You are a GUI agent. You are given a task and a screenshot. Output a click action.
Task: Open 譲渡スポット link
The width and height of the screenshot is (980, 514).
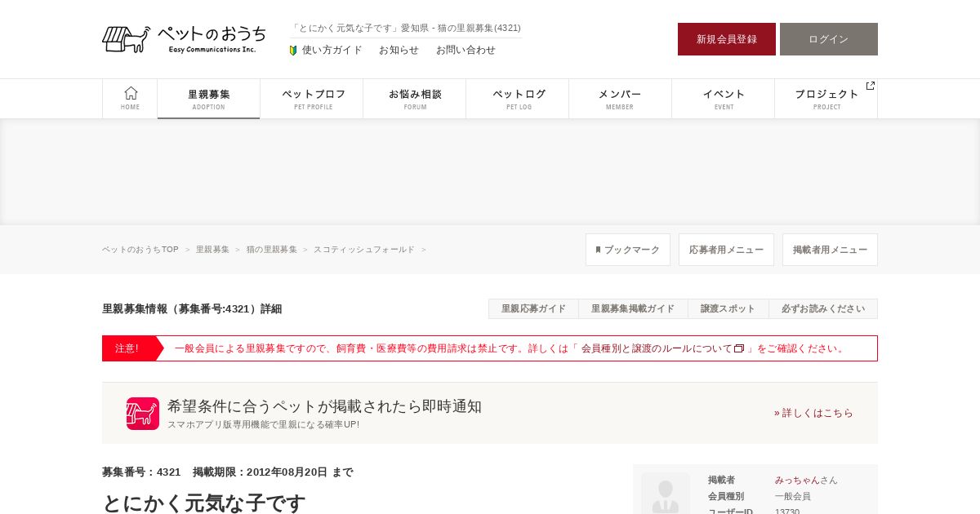728,309
